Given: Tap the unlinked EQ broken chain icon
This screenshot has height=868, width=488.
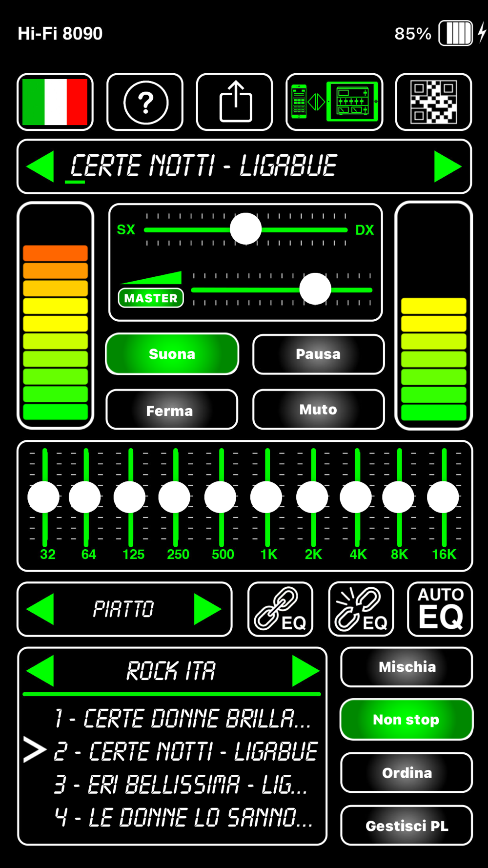Looking at the screenshot, I should (361, 609).
